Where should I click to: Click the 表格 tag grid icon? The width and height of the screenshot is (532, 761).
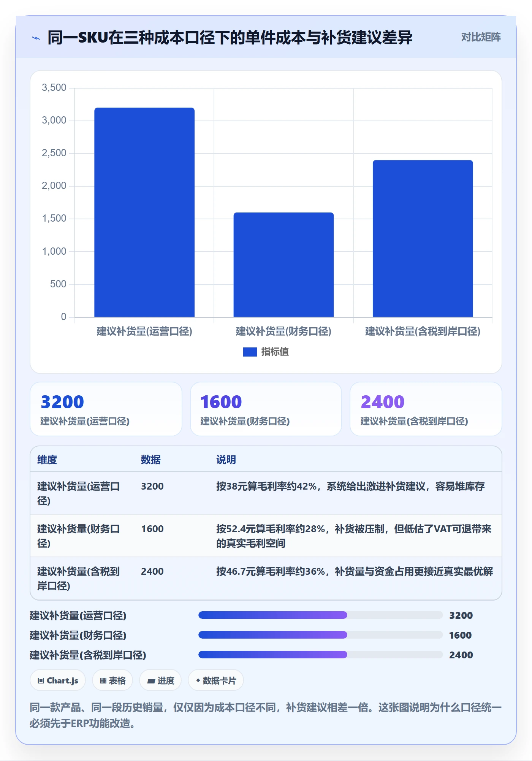103,681
